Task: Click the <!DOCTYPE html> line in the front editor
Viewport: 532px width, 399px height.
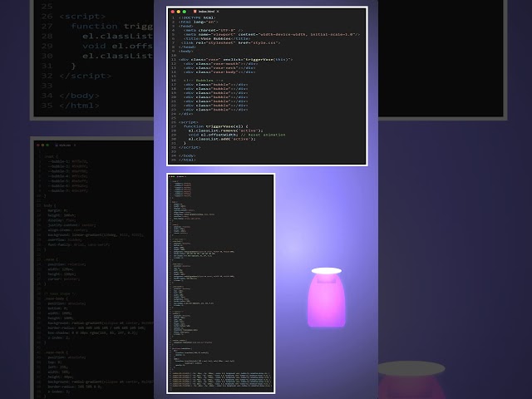Action: click(x=197, y=17)
